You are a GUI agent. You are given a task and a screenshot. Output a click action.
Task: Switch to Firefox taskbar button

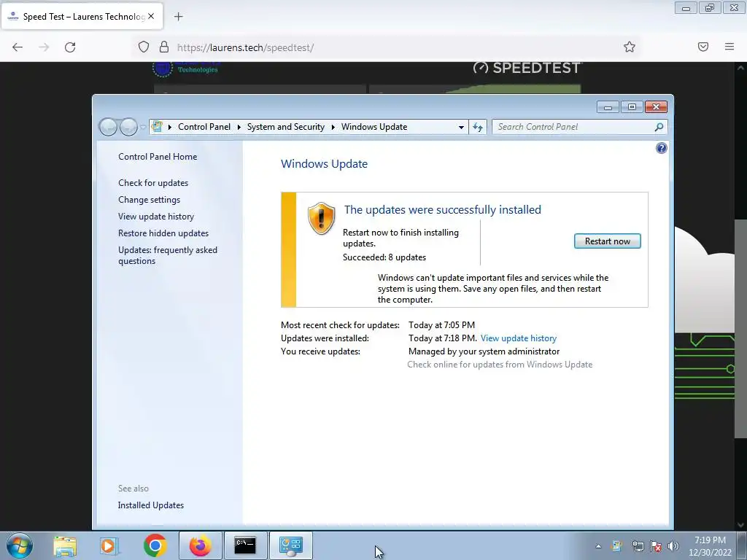(201, 545)
